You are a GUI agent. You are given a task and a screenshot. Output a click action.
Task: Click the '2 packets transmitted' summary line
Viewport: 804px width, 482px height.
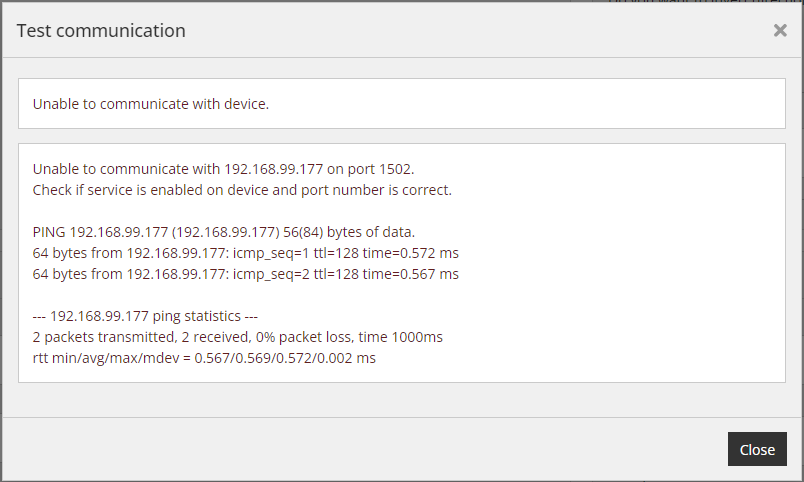pyautogui.click(x=237, y=337)
